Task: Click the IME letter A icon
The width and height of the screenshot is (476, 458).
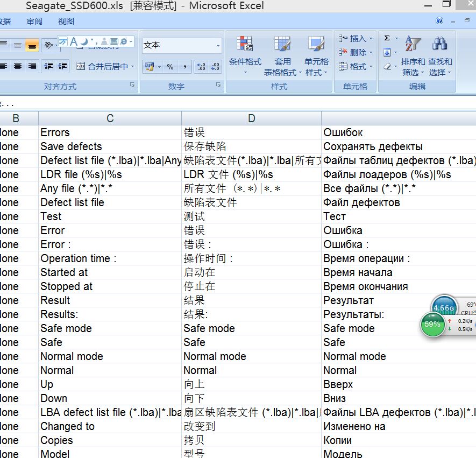Action: point(74,41)
